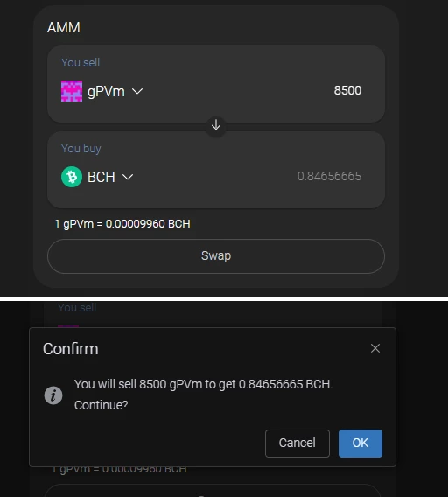Open the buy token selector labeled BCH

(97, 177)
